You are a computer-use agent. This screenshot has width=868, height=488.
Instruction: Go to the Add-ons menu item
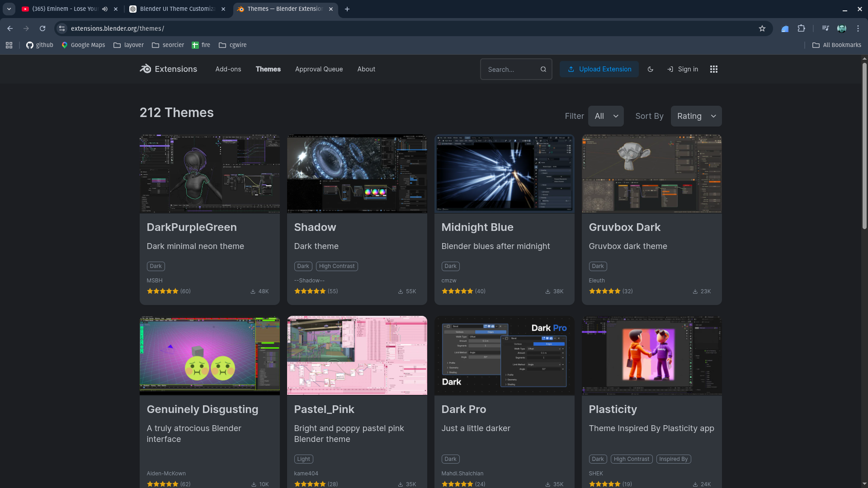[x=228, y=69]
